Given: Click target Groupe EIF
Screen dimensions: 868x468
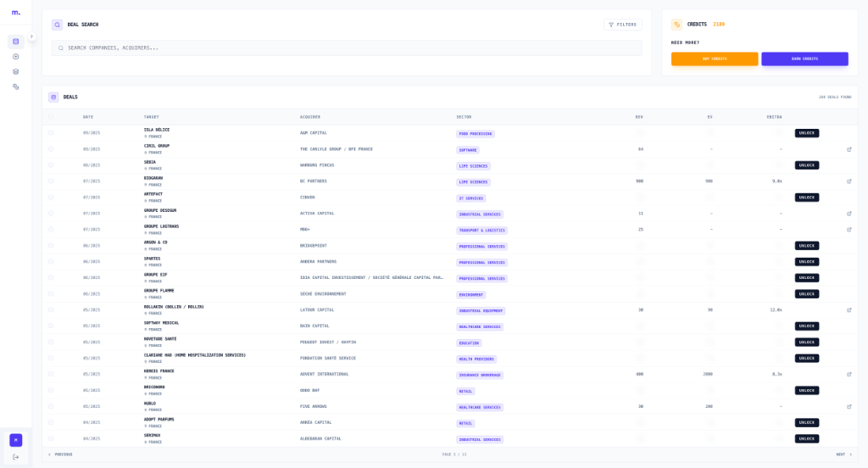Looking at the screenshot, I should [156, 275].
